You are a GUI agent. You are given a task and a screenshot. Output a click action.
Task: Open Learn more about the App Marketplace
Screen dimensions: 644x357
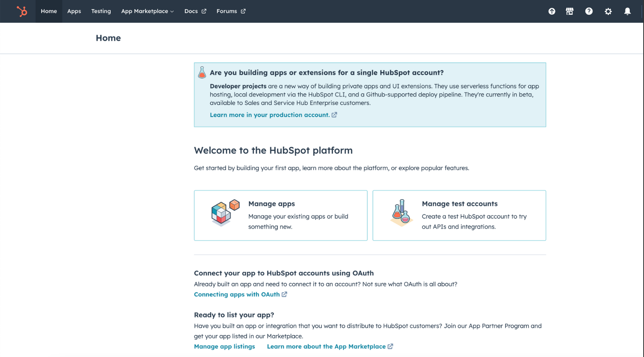[x=326, y=347]
